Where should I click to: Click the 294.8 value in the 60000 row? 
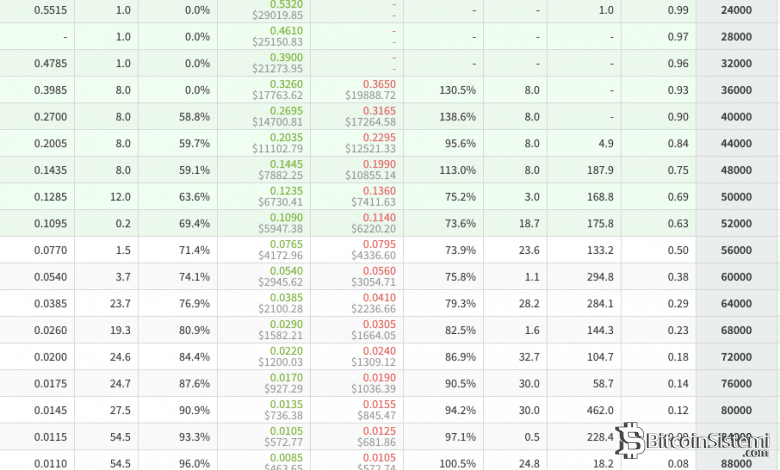point(599,277)
